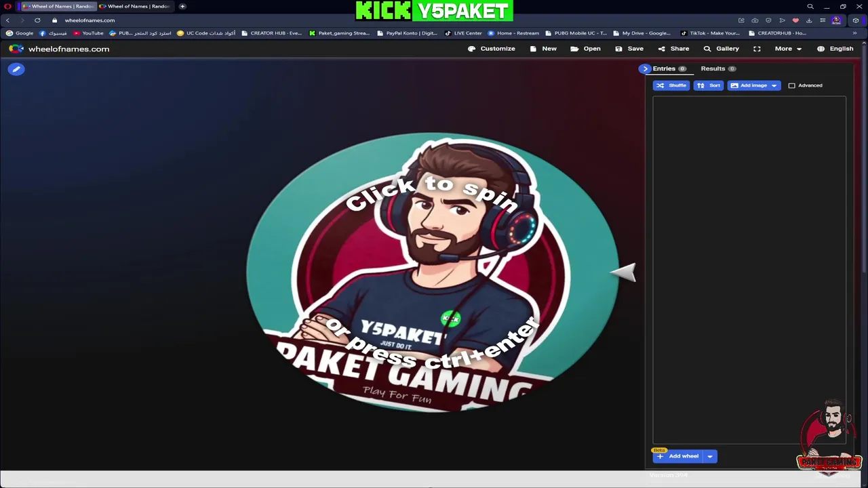Open the Add wheel dropdown arrow
The width and height of the screenshot is (868, 488).
tap(710, 456)
